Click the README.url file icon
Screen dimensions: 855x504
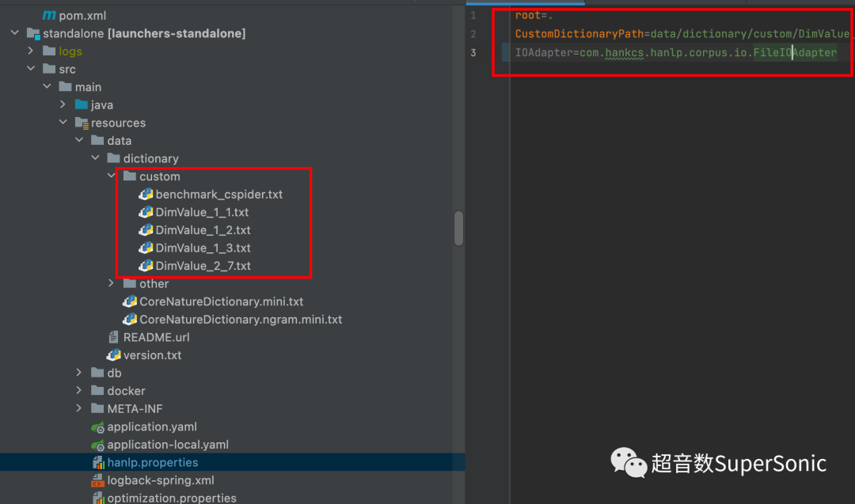[114, 337]
